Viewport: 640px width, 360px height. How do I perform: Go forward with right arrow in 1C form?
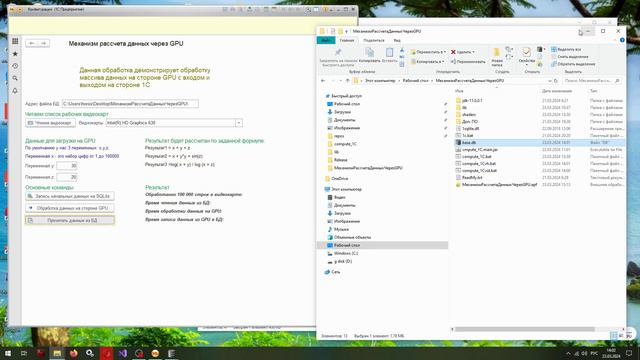[43, 43]
